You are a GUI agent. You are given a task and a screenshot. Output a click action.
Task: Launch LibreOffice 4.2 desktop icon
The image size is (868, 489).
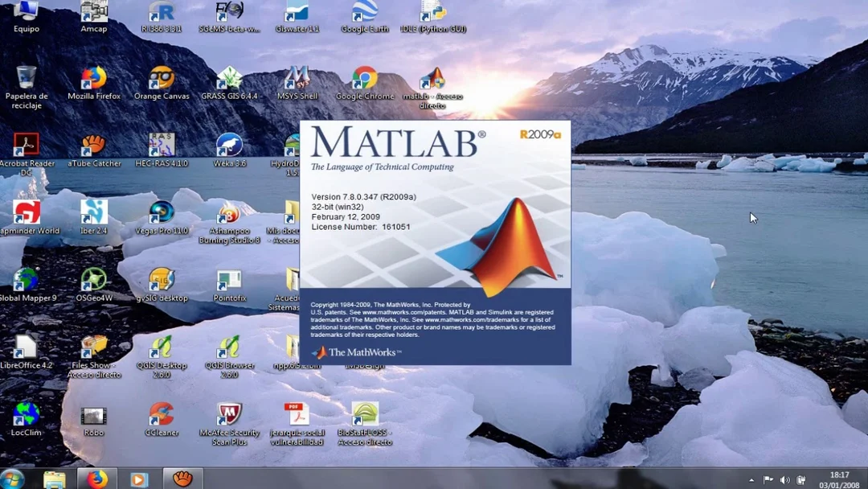click(x=26, y=352)
